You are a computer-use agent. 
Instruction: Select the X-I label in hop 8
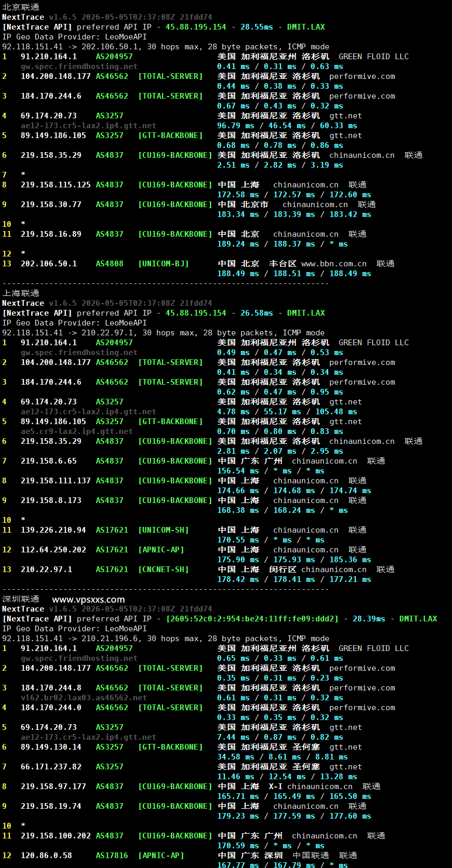275,786
